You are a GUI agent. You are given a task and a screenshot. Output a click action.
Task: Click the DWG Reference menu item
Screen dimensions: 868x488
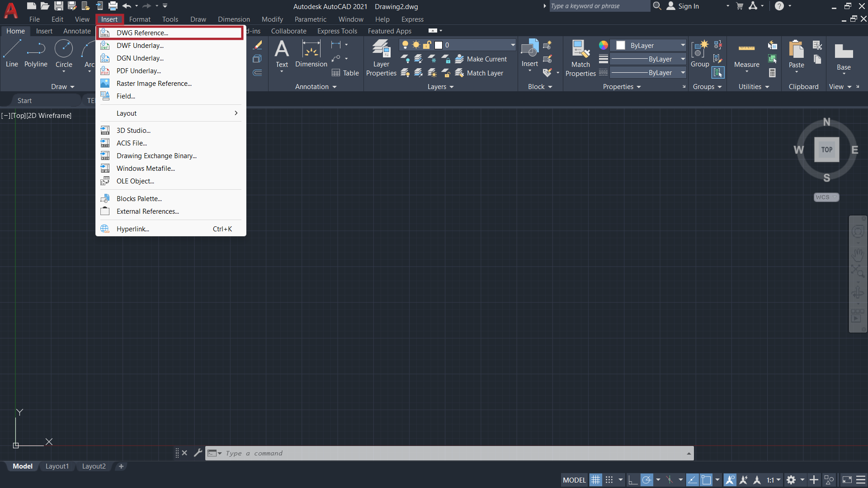pyautogui.click(x=170, y=32)
